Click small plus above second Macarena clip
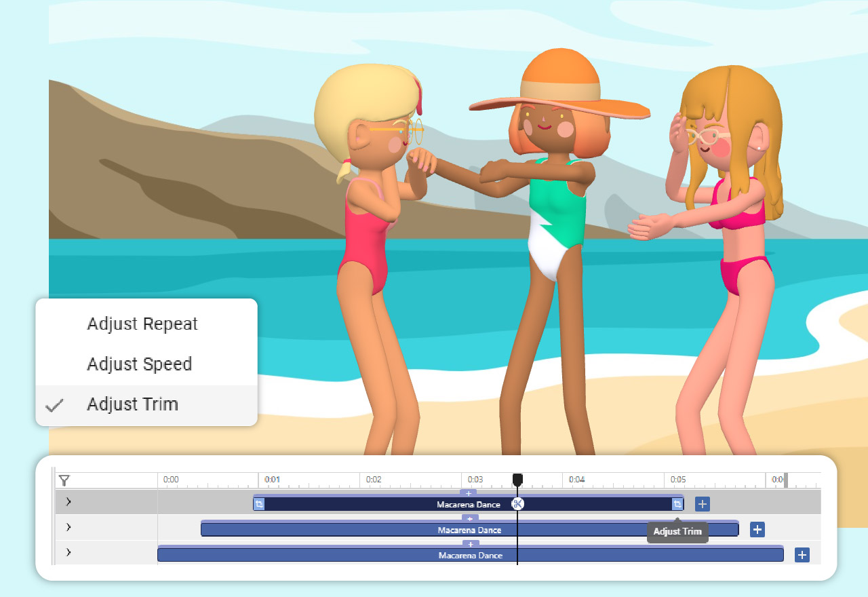Image resolution: width=868 pixels, height=597 pixels. pos(470,519)
